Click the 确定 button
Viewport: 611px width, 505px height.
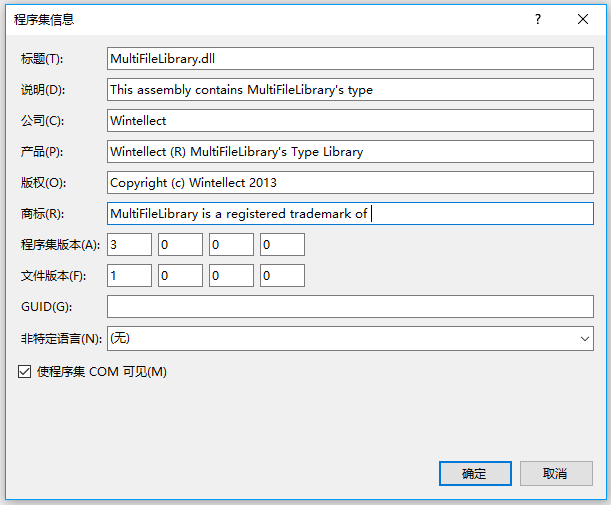(475, 473)
